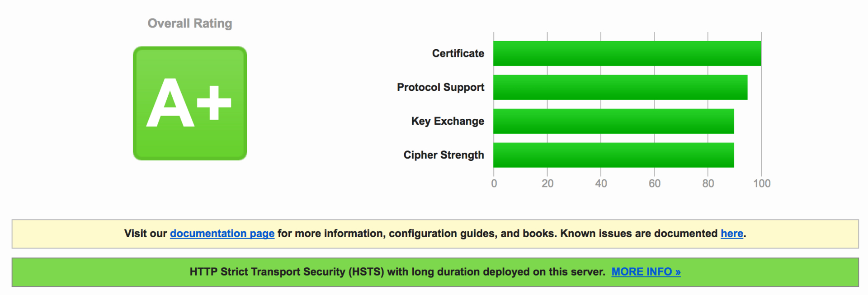Click the Certificate chart label
Image resolution: width=868 pixels, height=295 pixels.
click(x=458, y=53)
